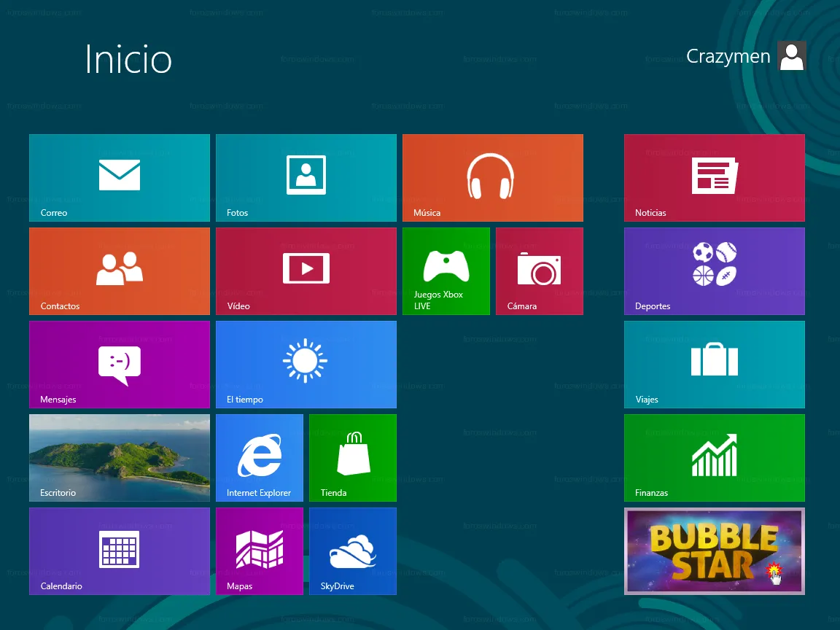Go to the Escritorio desktop tile
Screen dimensions: 840x630
click(x=120, y=457)
